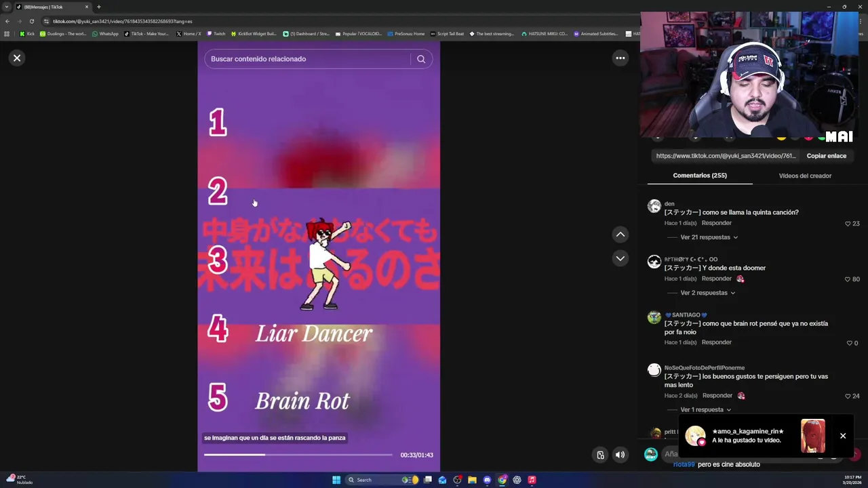Dismiss the like notification popup
The height and width of the screenshot is (488, 868).
tap(843, 436)
